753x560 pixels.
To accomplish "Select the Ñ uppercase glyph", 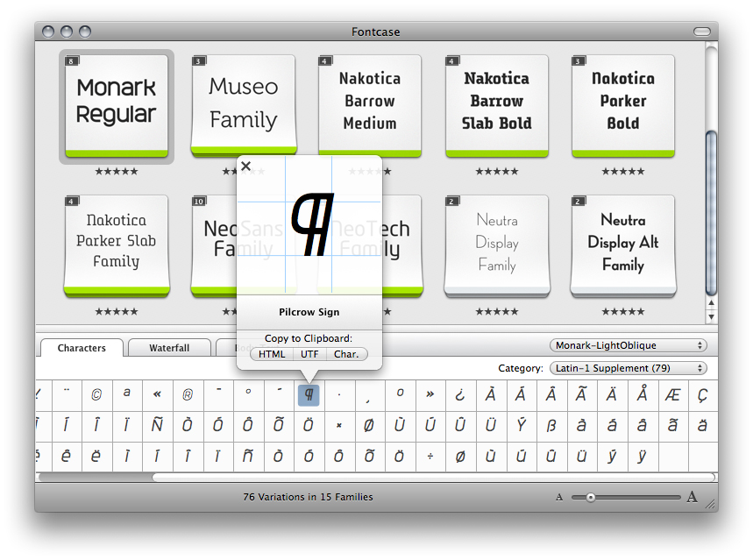I will coord(157,425).
